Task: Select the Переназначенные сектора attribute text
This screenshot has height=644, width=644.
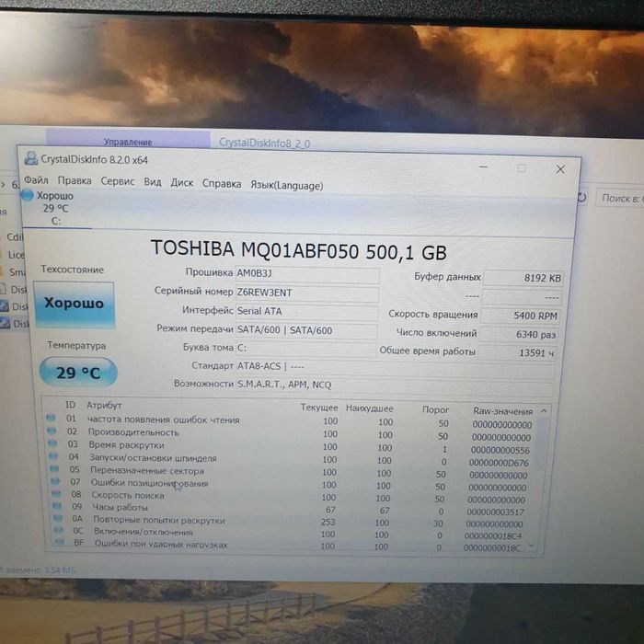Action: pos(147,471)
